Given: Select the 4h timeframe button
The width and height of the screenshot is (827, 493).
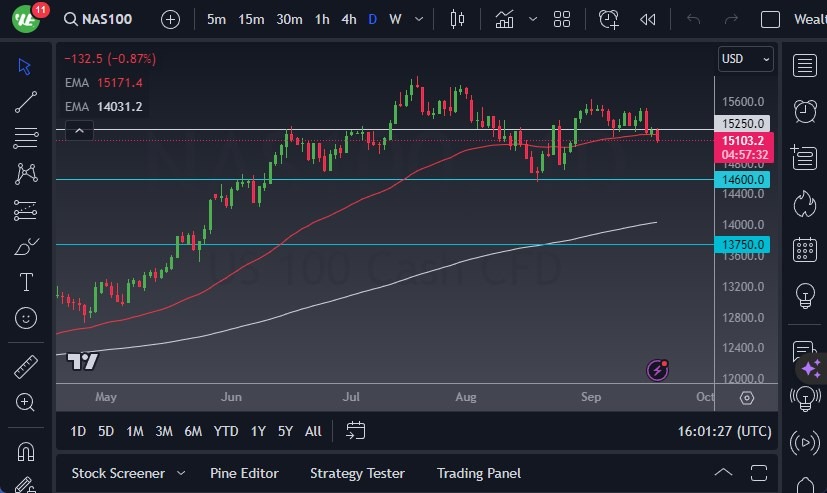Looking at the screenshot, I should click(348, 19).
